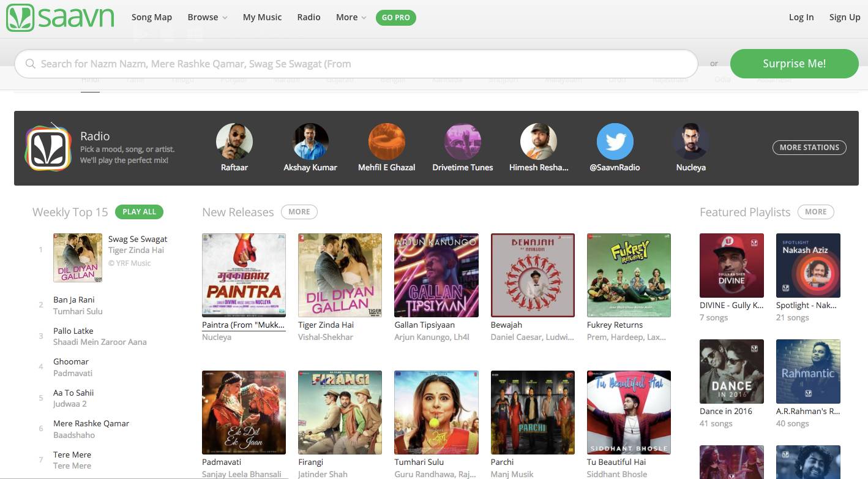Open the Firangi album cover
Image resolution: width=868 pixels, height=479 pixels.
click(x=340, y=412)
